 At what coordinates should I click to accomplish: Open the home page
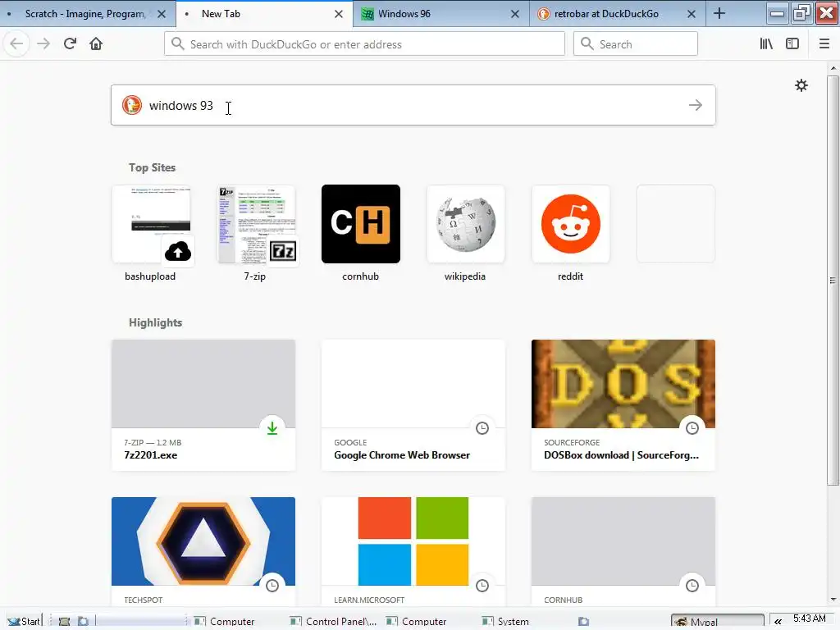coord(96,43)
